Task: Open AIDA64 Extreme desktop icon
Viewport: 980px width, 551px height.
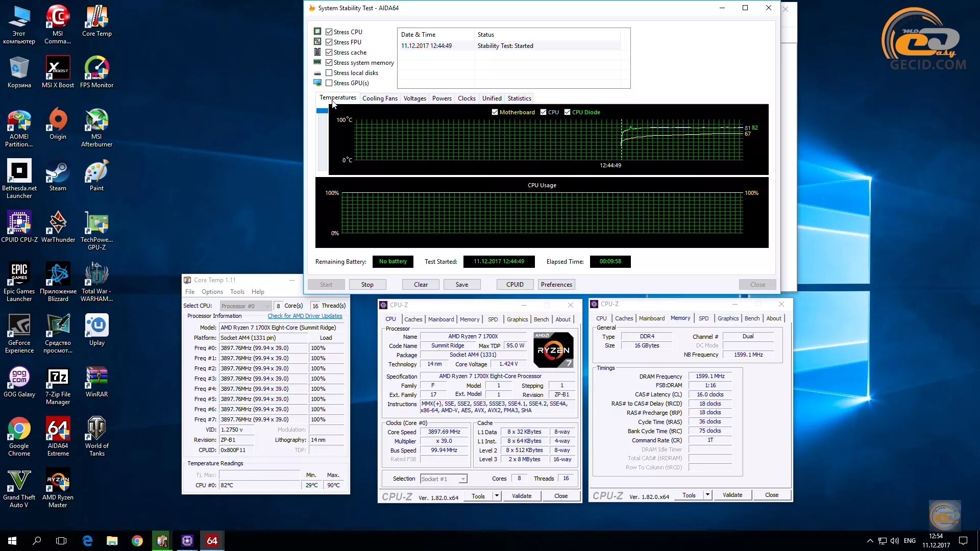Action: [x=58, y=437]
